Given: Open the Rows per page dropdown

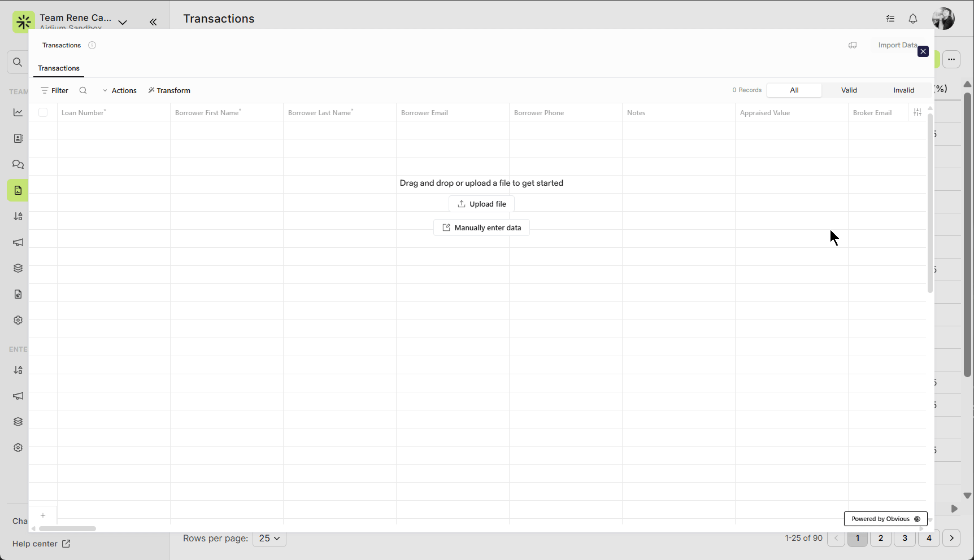Looking at the screenshot, I should tap(269, 539).
